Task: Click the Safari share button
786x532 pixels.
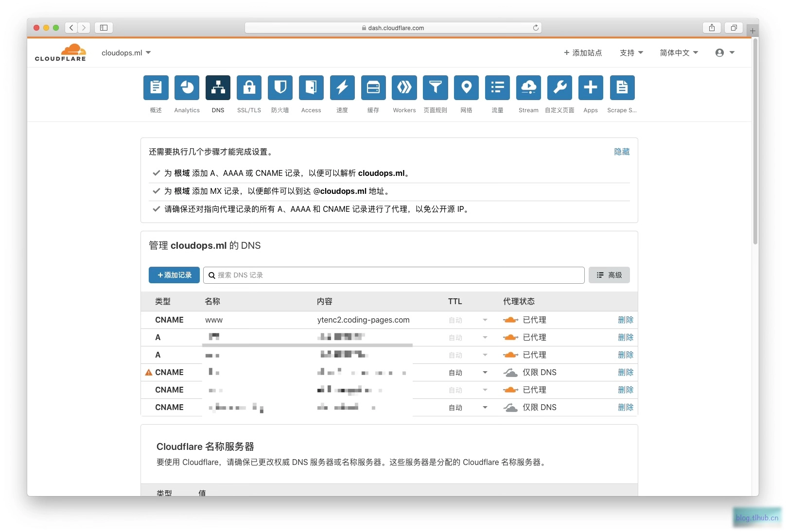Action: point(712,28)
